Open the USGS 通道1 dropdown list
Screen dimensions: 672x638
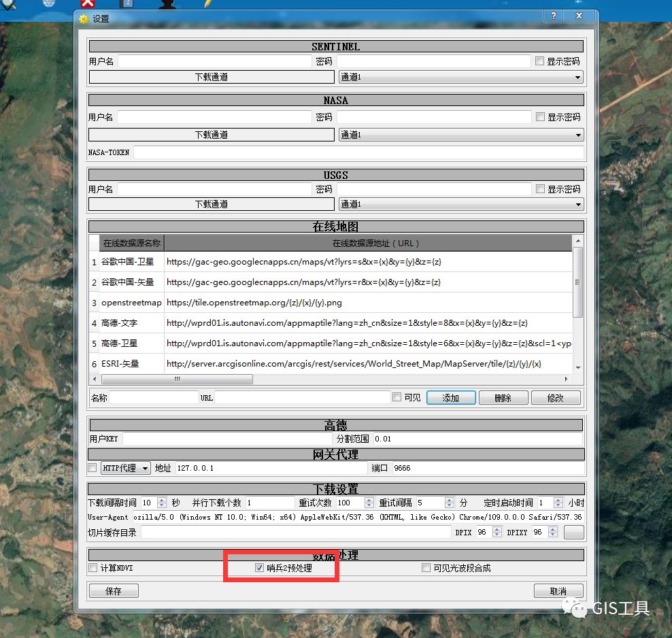[577, 203]
